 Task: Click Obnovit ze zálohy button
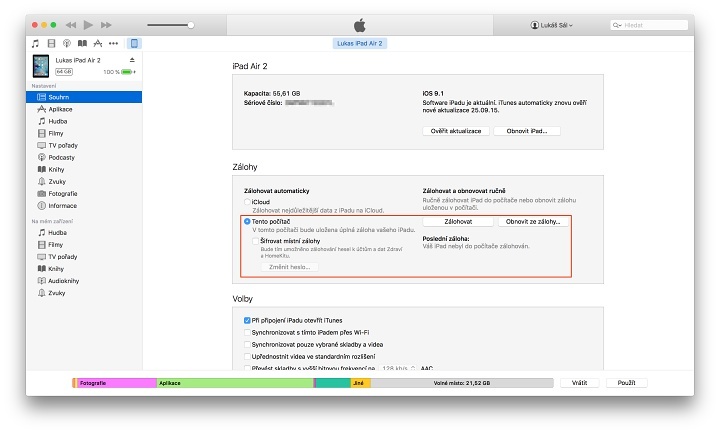[x=533, y=221]
